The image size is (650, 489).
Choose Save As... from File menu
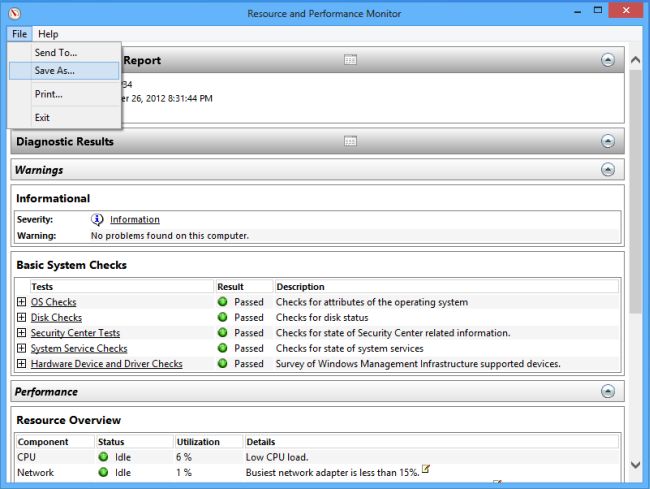click(64, 71)
